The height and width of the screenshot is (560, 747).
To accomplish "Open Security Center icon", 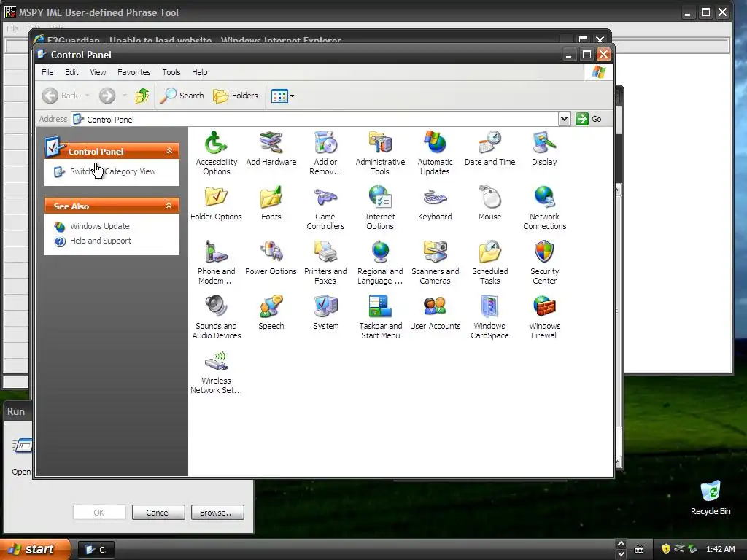I will click(x=544, y=262).
